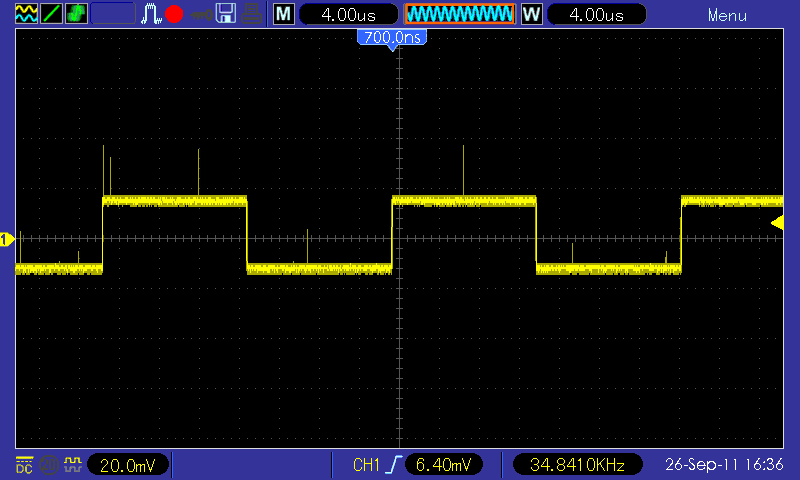Select the green diagonal line icon
The height and width of the screenshot is (480, 800).
(51, 14)
